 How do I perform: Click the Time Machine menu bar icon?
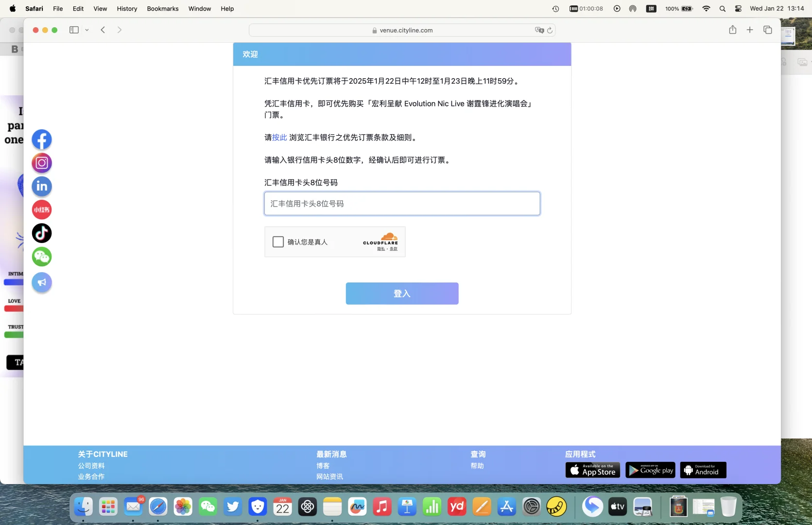click(x=556, y=9)
